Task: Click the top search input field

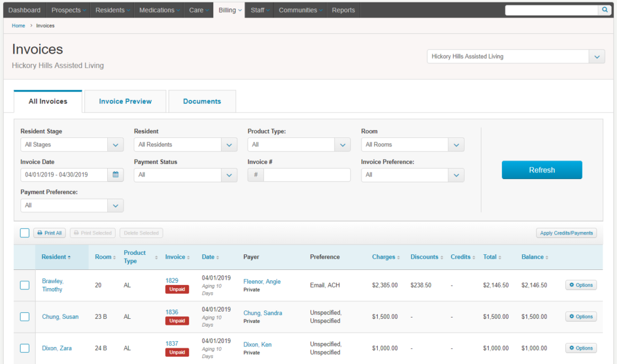Action: point(552,10)
